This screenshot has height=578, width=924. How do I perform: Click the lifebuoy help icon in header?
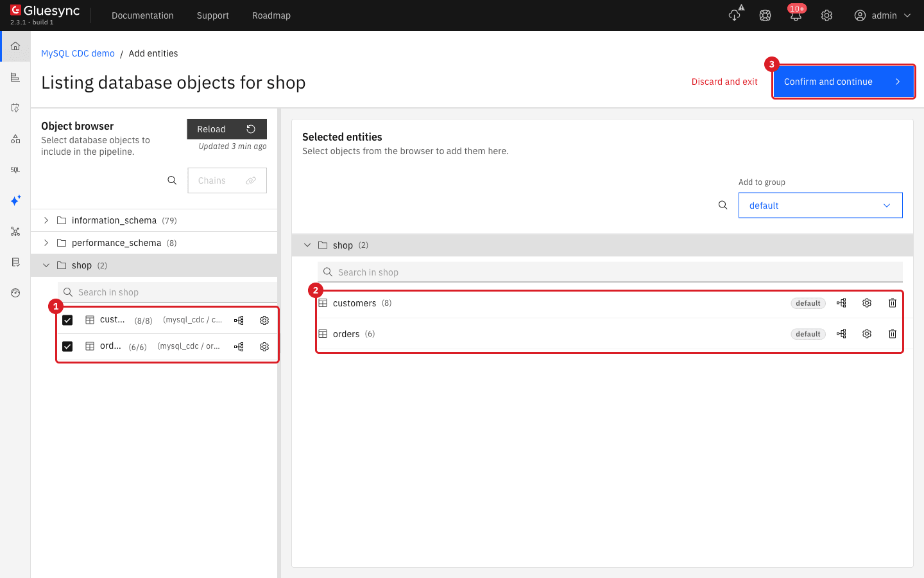(x=765, y=15)
